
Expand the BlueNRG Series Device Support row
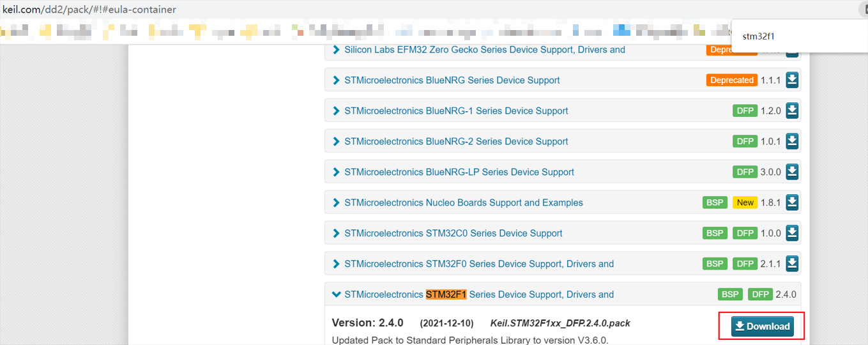click(x=337, y=80)
